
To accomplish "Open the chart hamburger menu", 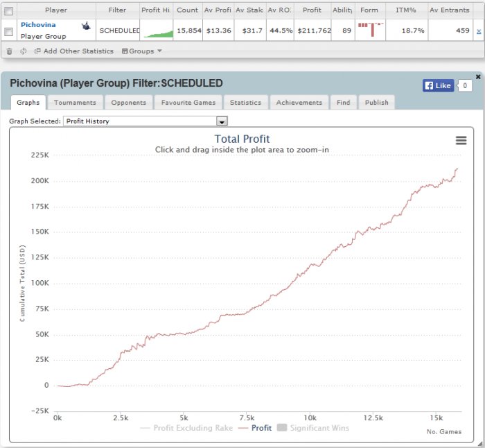I will (461, 141).
